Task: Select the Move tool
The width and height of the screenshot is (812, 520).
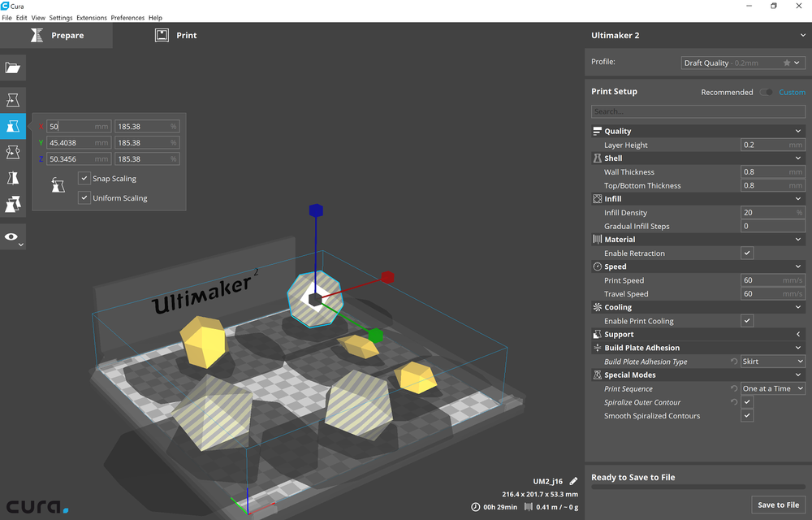Action: [x=12, y=99]
